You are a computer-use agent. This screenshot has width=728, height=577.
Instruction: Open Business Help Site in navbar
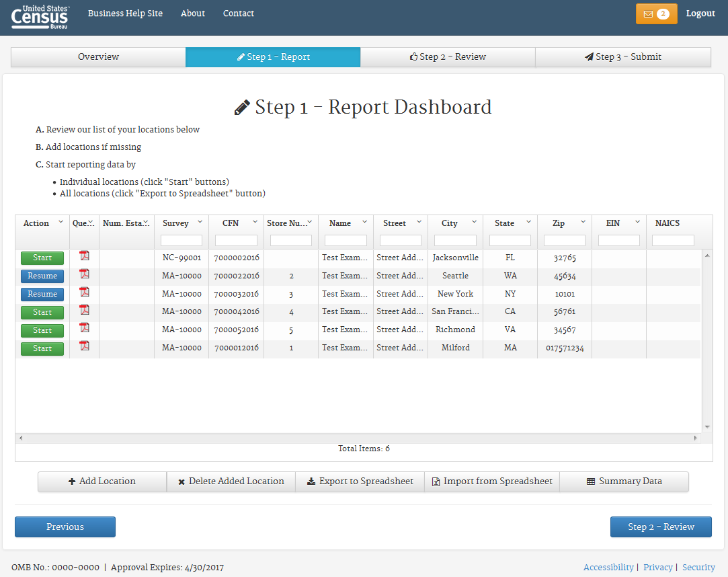pyautogui.click(x=125, y=13)
